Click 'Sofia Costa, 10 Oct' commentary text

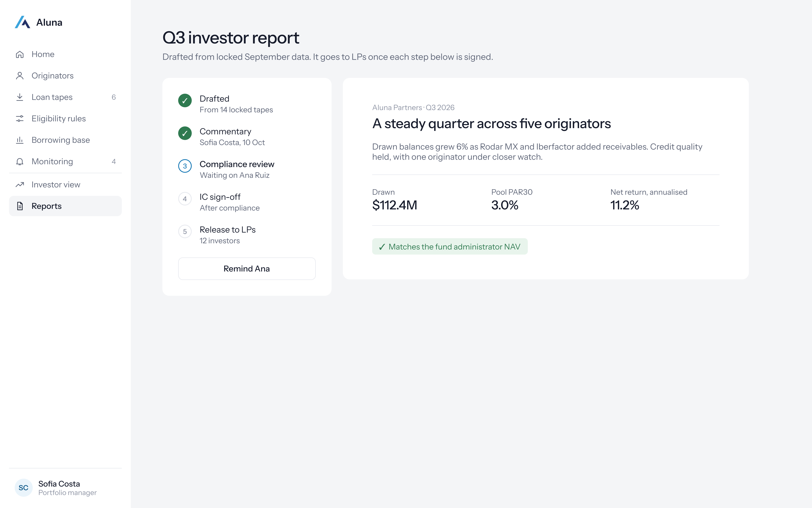click(x=232, y=143)
